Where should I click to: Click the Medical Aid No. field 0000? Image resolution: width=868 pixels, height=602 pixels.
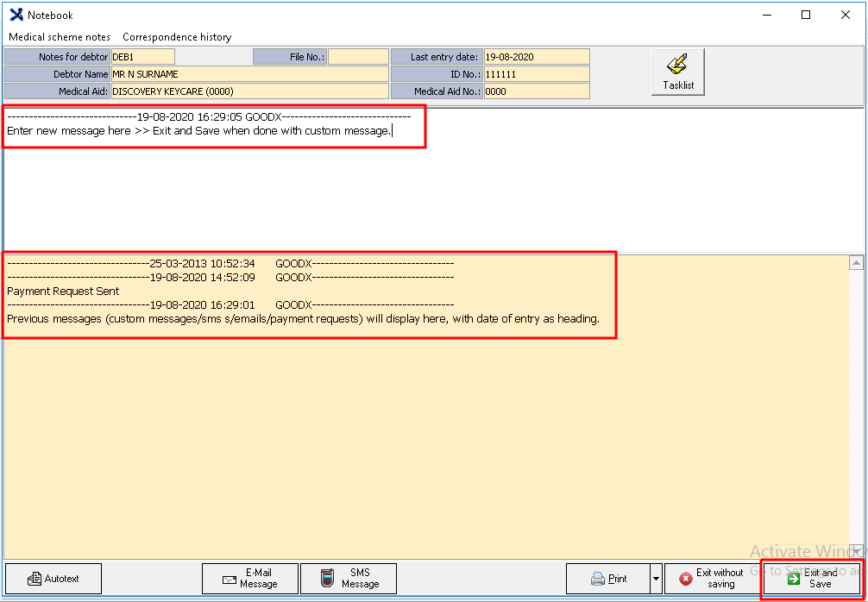point(537,91)
